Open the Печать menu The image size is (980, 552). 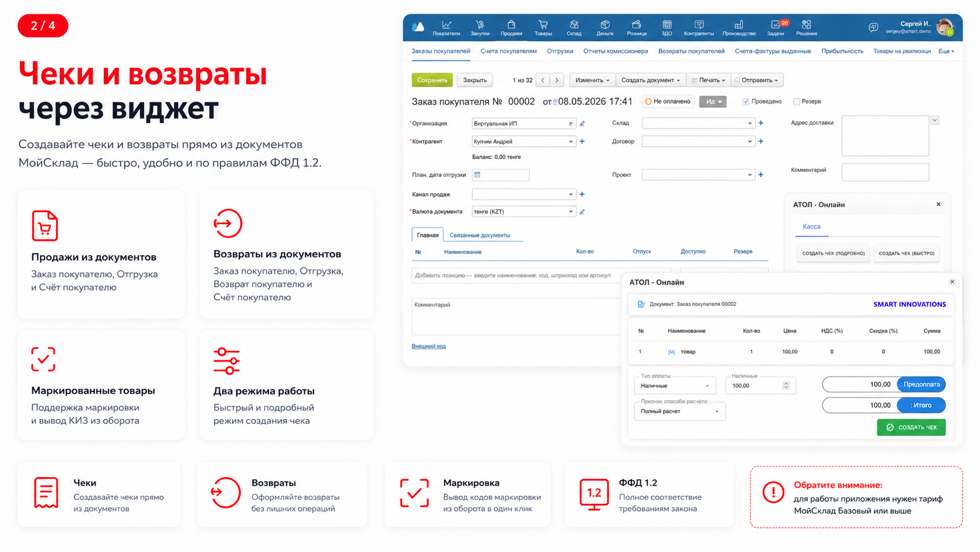[709, 80]
